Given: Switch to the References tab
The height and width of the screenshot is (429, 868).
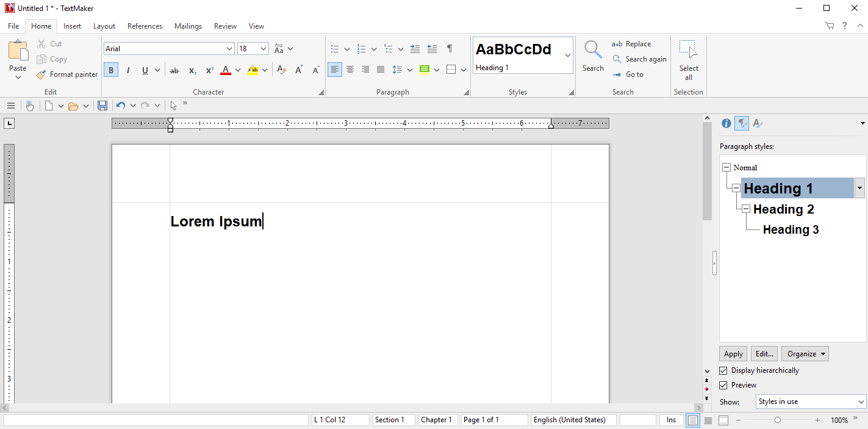Looking at the screenshot, I should coord(145,26).
